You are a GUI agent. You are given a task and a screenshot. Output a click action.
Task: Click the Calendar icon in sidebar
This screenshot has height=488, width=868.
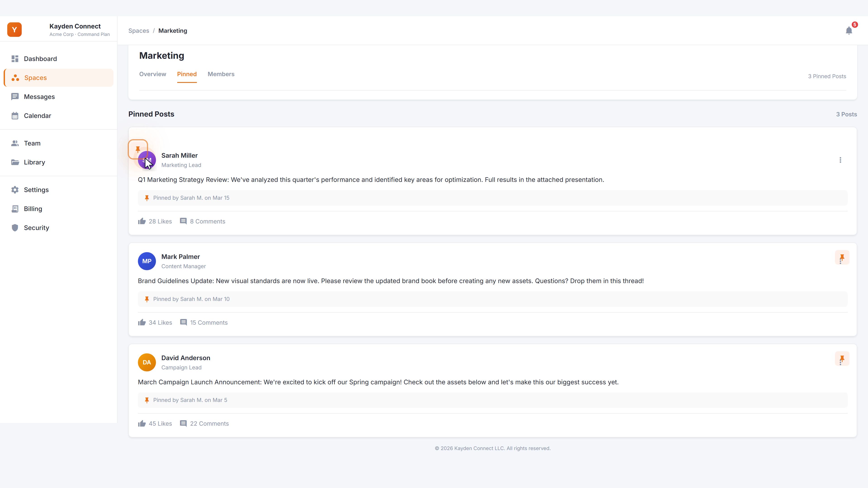tap(15, 116)
